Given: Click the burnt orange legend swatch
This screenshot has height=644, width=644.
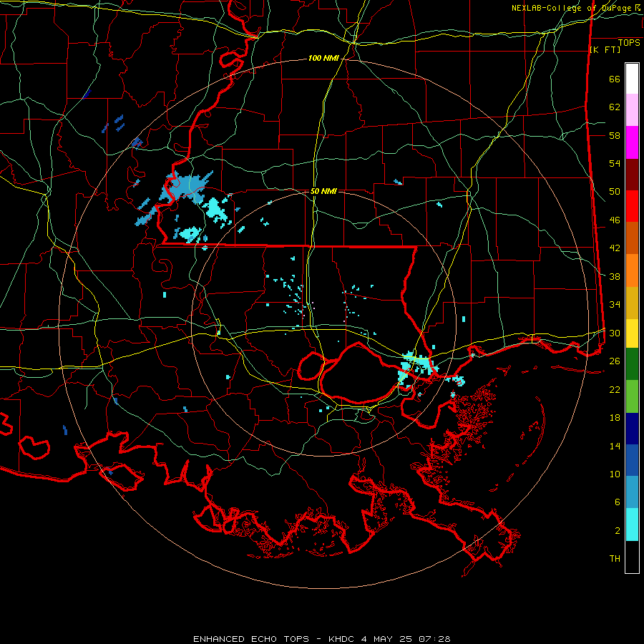Looking at the screenshot, I should point(632,238).
